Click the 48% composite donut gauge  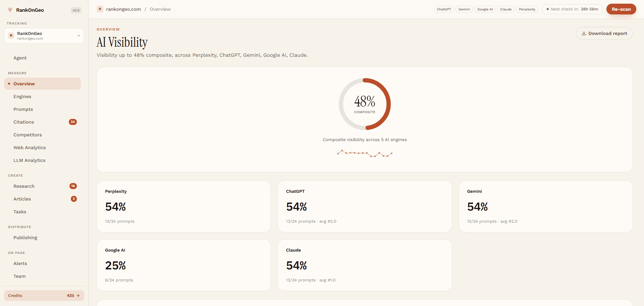coord(365,104)
